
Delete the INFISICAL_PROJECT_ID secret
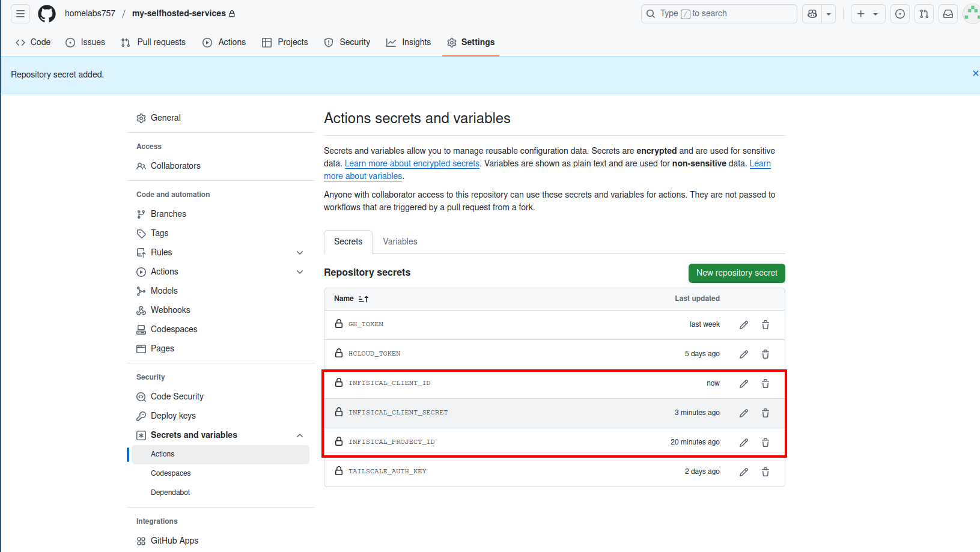point(765,443)
